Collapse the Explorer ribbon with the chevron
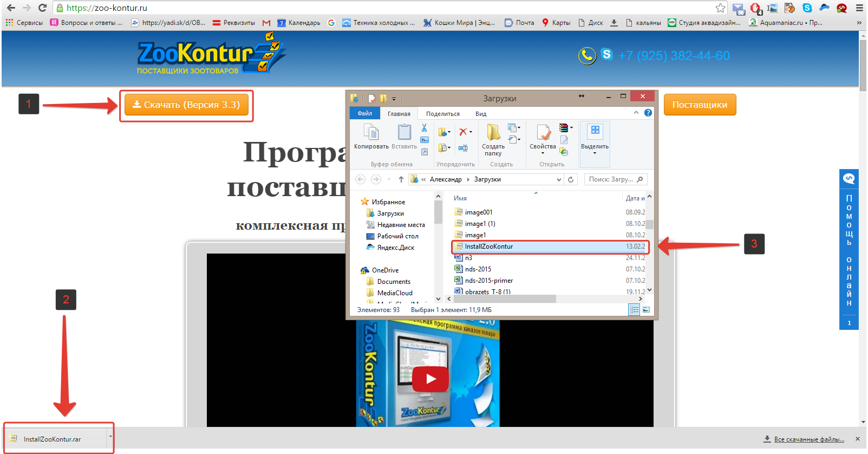868x454 pixels. pos(636,113)
